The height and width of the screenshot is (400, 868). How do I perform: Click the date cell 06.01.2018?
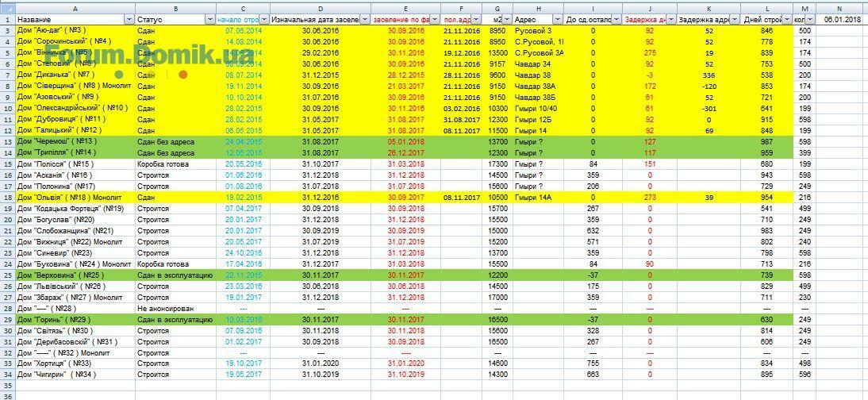point(839,18)
